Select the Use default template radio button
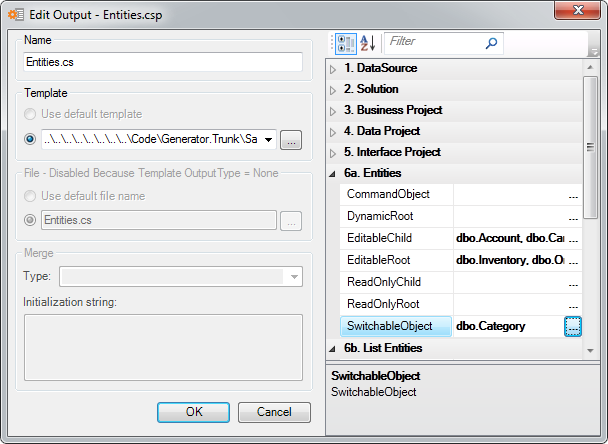The height and width of the screenshot is (444, 608). click(x=30, y=114)
